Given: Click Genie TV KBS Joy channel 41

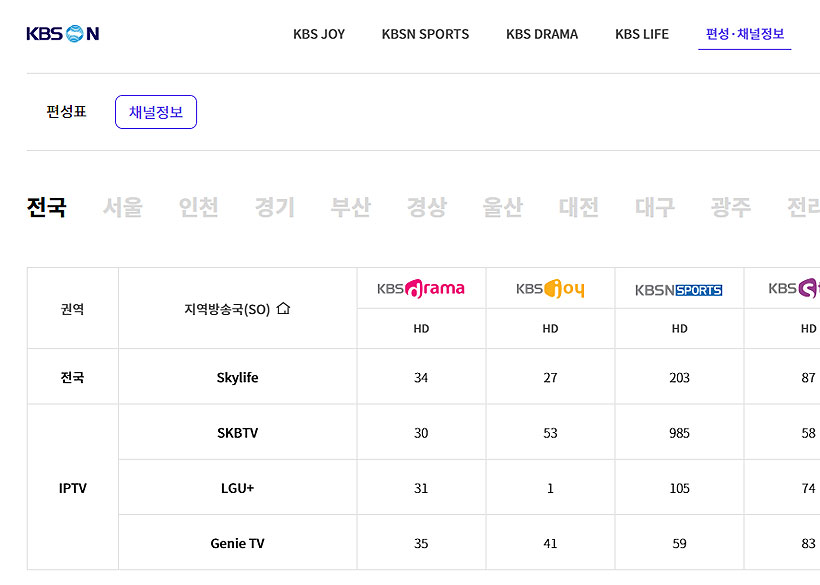Looking at the screenshot, I should point(550,544).
